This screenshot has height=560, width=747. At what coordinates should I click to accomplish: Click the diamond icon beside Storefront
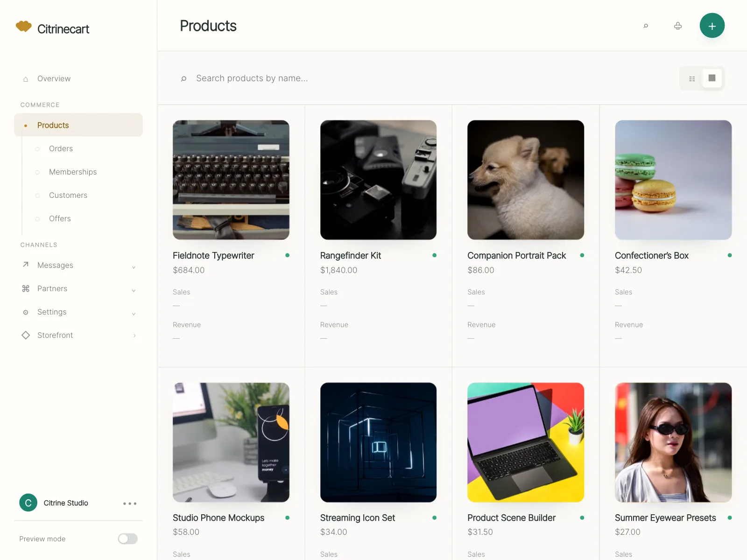[x=26, y=335]
